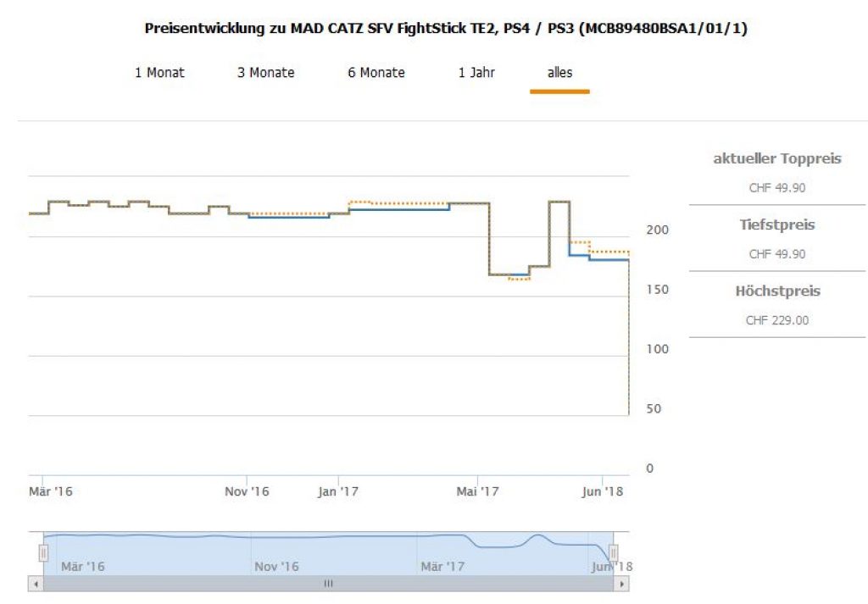Click the Jun '18 x-axis label

pos(601,491)
